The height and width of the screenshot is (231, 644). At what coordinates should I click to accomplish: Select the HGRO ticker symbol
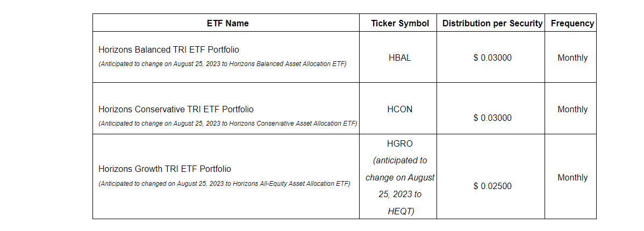tap(399, 143)
